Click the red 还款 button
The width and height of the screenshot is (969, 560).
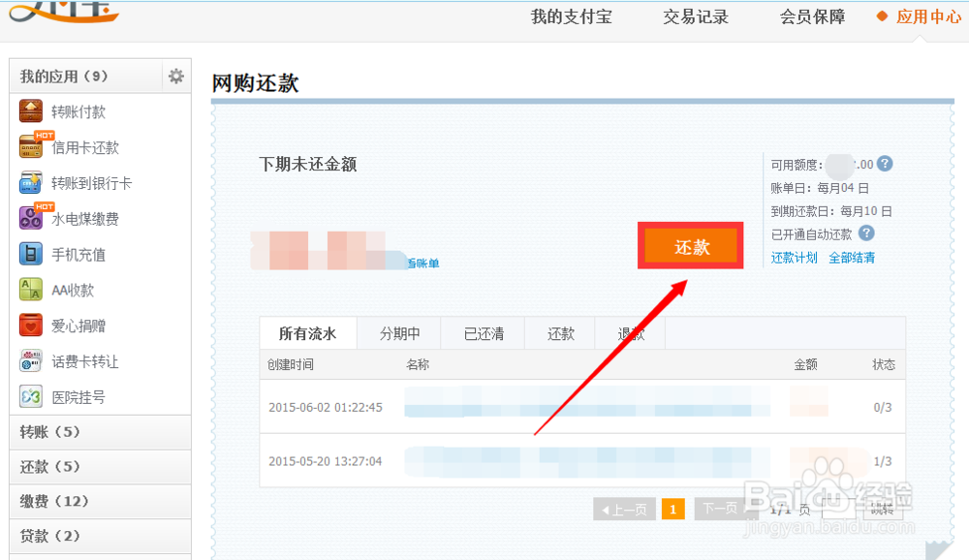tap(690, 246)
